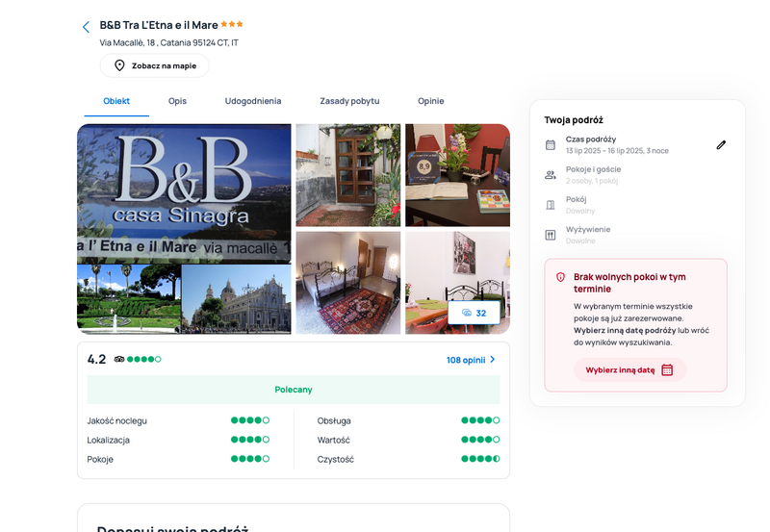Switch to the Opinie tab
This screenshot has height=532, width=770.
430,101
